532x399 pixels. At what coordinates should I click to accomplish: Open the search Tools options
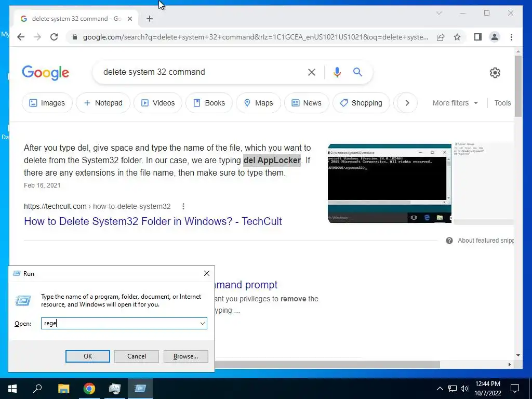point(502,103)
